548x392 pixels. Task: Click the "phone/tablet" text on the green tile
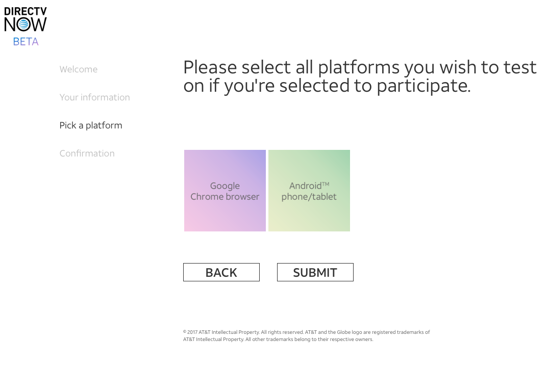coord(309,197)
